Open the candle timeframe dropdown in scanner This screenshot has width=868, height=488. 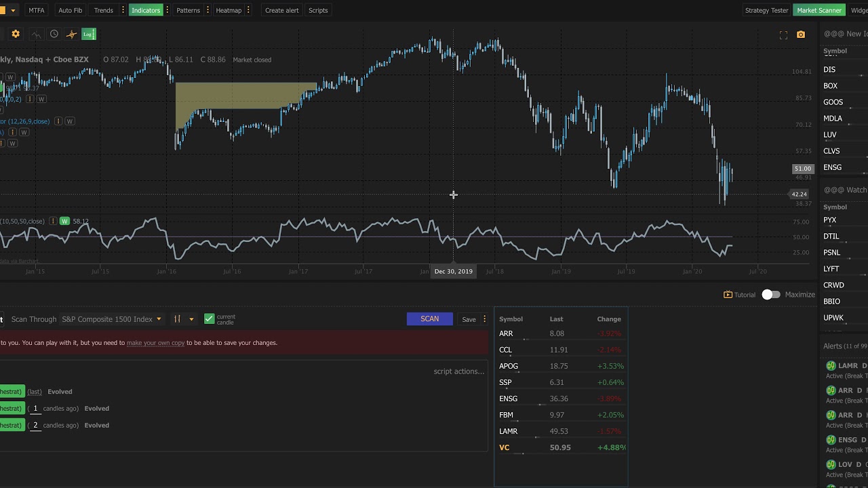pos(183,319)
